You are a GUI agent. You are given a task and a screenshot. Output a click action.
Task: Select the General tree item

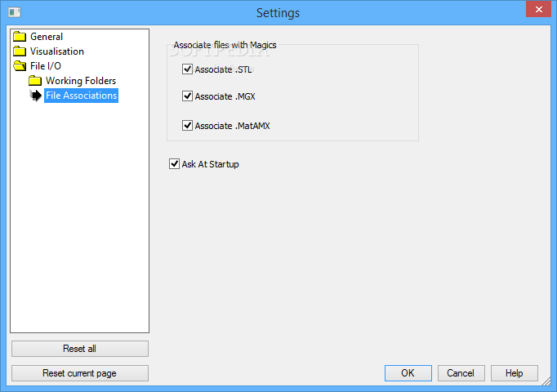point(47,37)
